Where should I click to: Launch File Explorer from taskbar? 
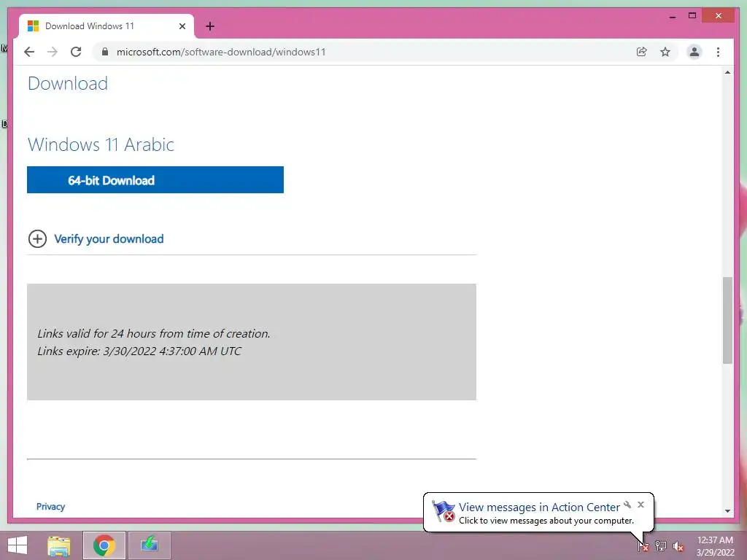point(59,545)
